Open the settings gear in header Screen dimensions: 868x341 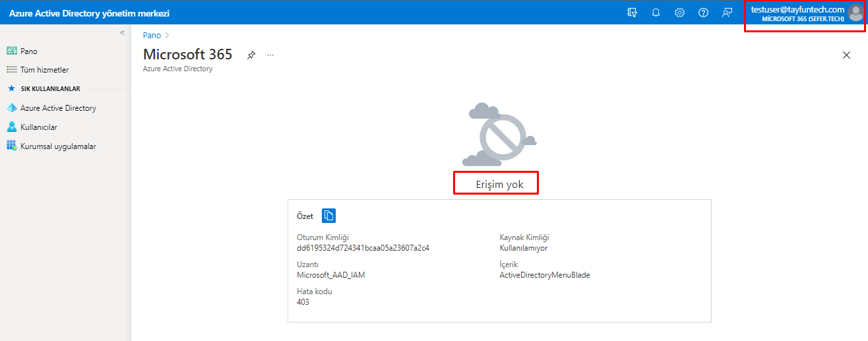[x=679, y=13]
